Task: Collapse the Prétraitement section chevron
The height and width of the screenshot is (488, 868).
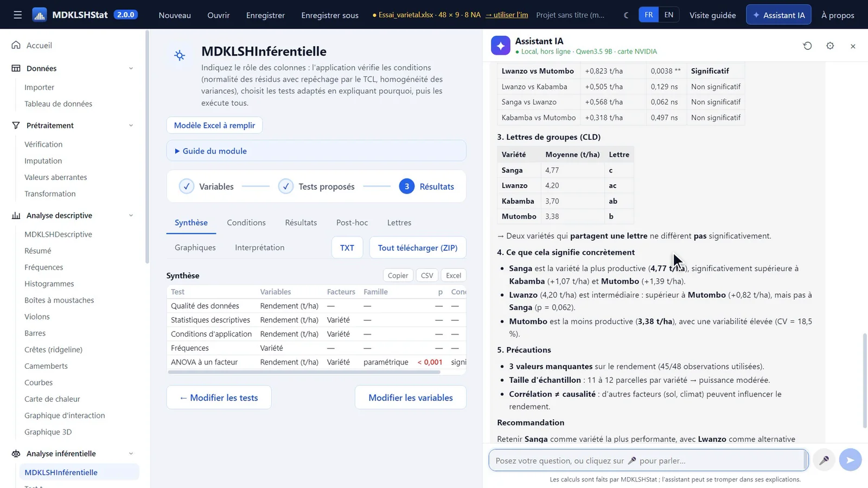Action: (131, 125)
